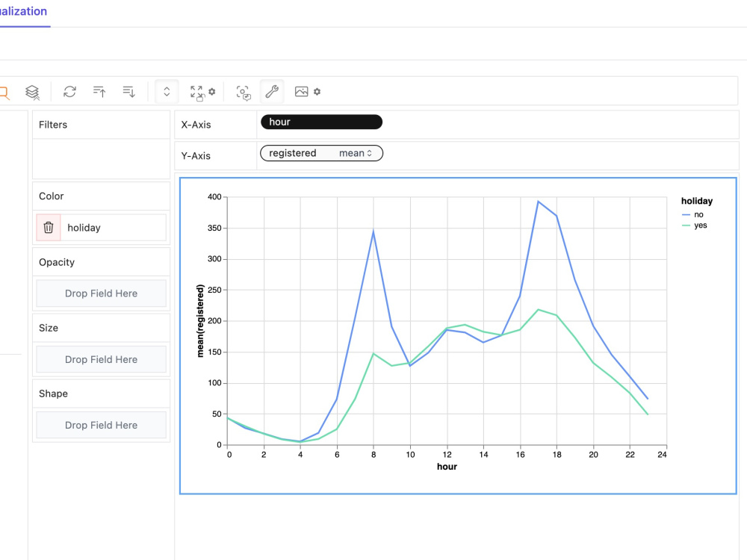This screenshot has height=560, width=747.
Task: Click the transpose refresh arrows icon
Action: [70, 91]
